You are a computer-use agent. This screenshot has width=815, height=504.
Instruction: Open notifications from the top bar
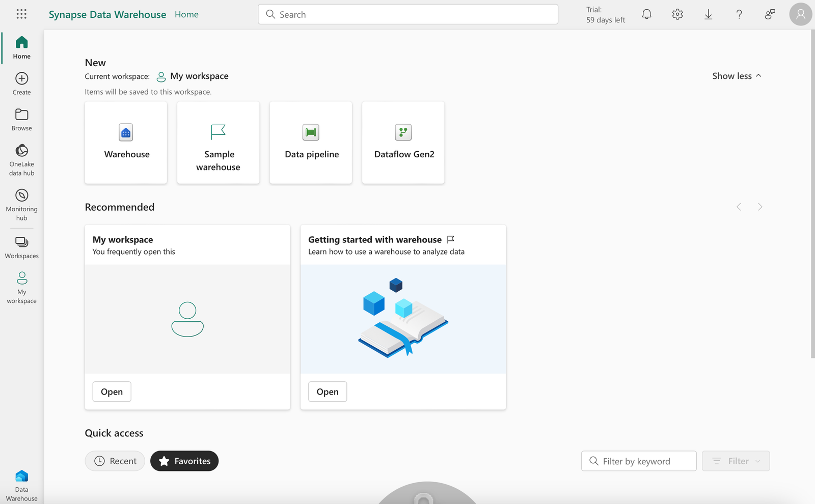(646, 14)
